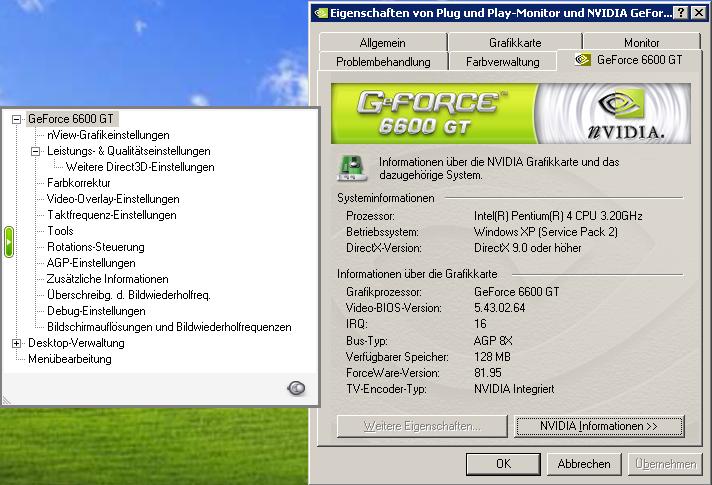Click the round gray icon below the tree
Image resolution: width=712 pixels, height=485 pixels.
297,388
